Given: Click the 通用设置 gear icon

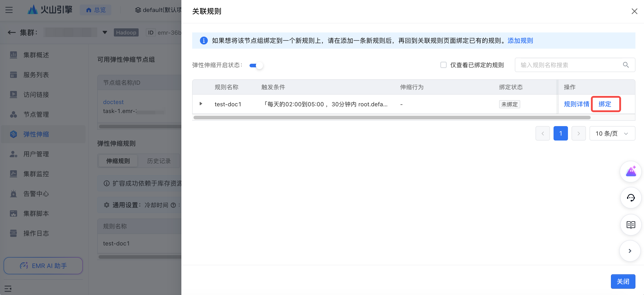Looking at the screenshot, I should pos(106,205).
